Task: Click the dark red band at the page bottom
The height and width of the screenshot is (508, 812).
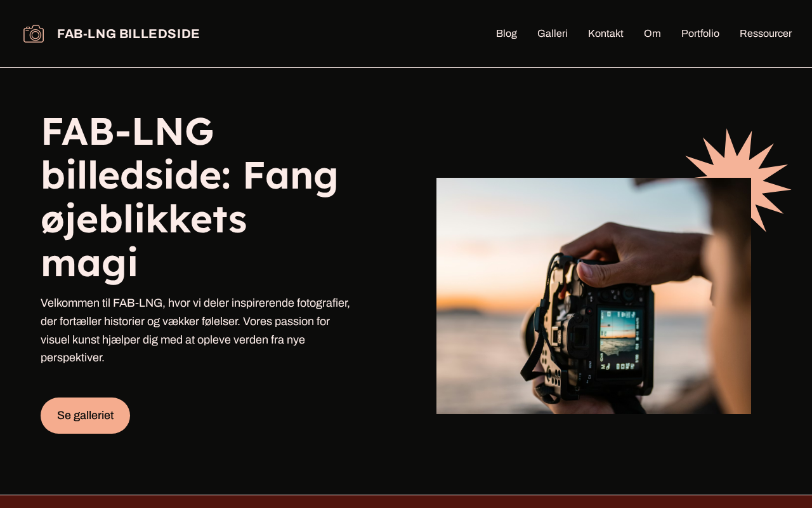Action: (406, 502)
